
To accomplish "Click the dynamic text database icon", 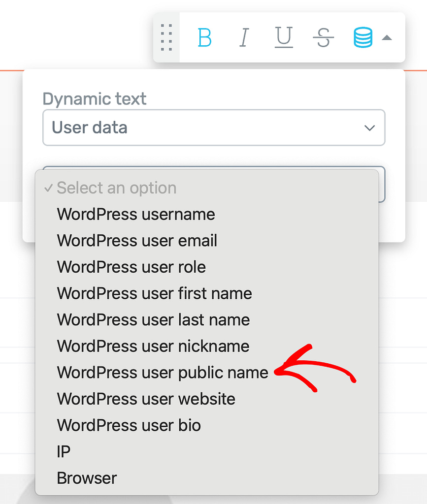I will click(363, 37).
